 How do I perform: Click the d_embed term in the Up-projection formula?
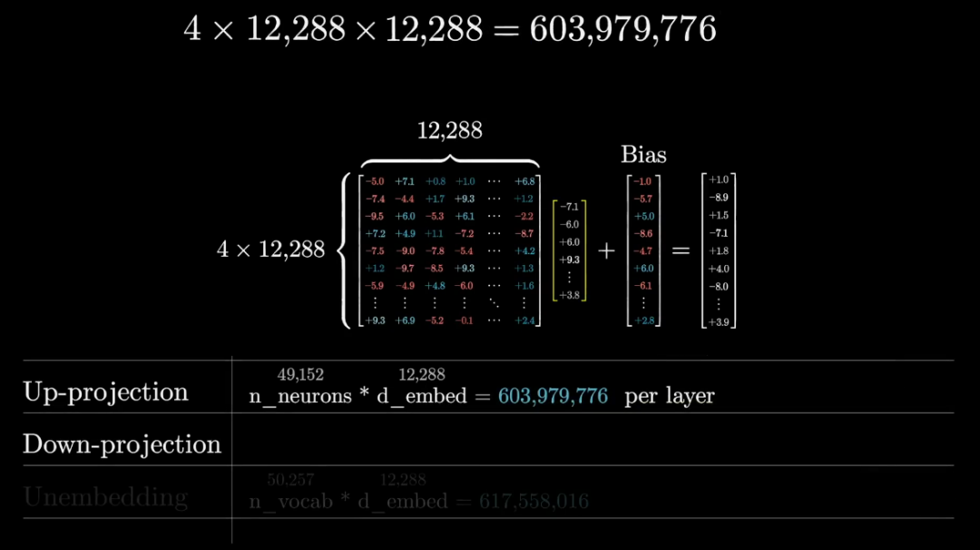tap(422, 397)
